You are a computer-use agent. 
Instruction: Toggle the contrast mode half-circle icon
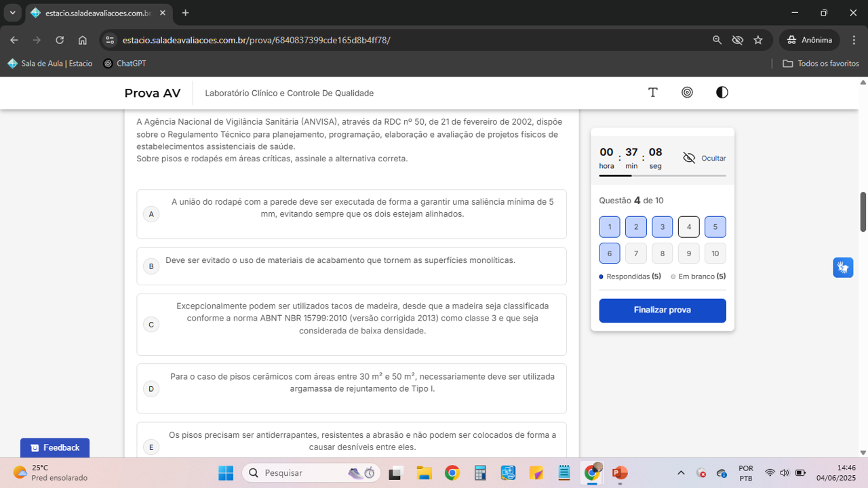722,92
